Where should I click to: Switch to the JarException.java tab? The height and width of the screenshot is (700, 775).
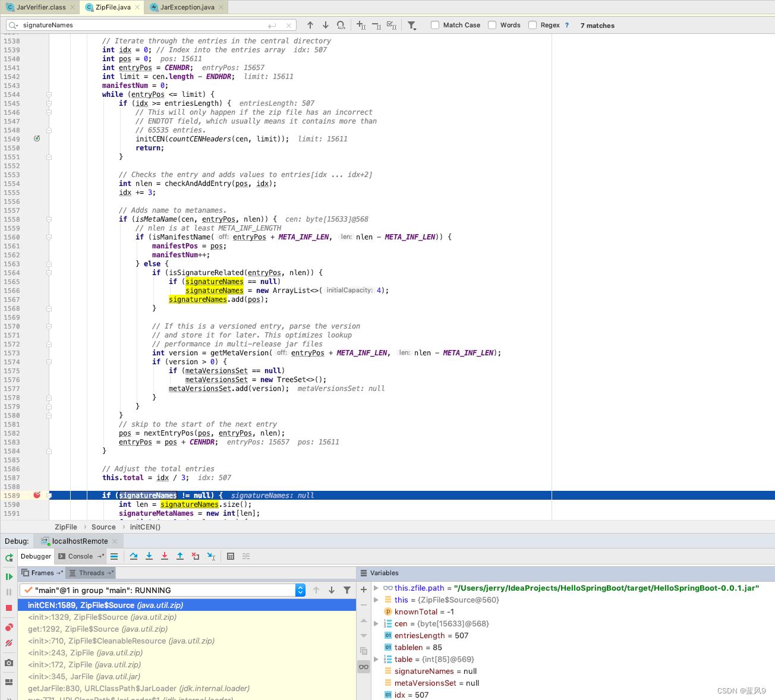[187, 7]
